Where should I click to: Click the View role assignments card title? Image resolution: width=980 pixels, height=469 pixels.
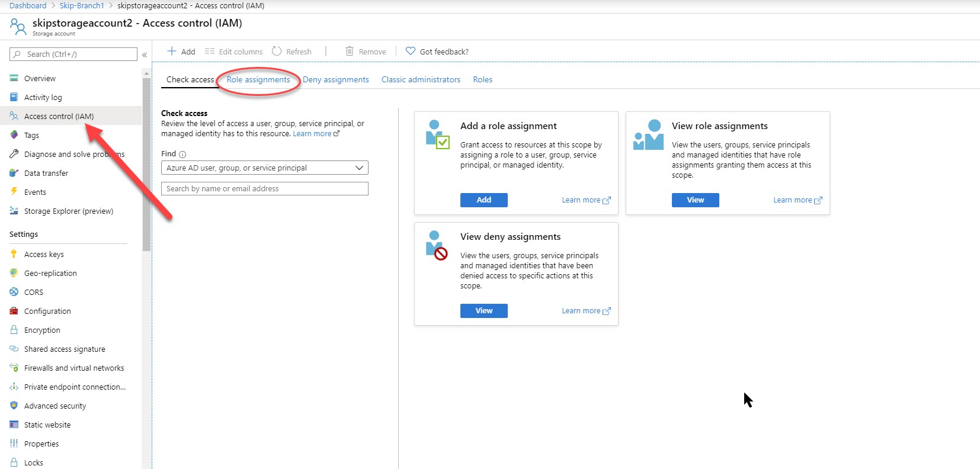[719, 126]
